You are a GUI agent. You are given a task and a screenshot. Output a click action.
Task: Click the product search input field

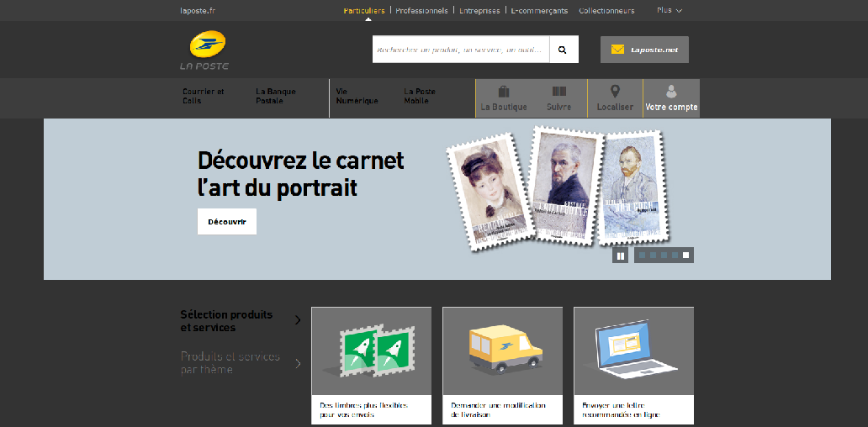pos(461,50)
